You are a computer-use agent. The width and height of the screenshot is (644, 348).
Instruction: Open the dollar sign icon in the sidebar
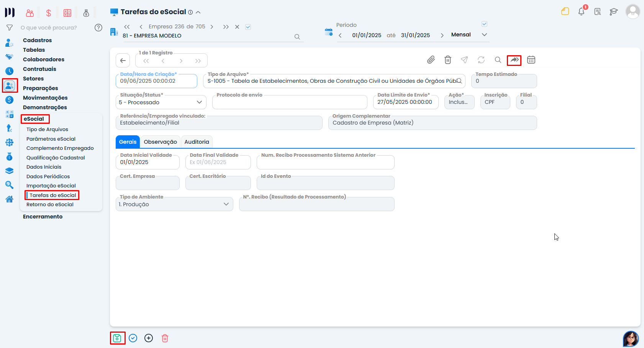[9, 100]
